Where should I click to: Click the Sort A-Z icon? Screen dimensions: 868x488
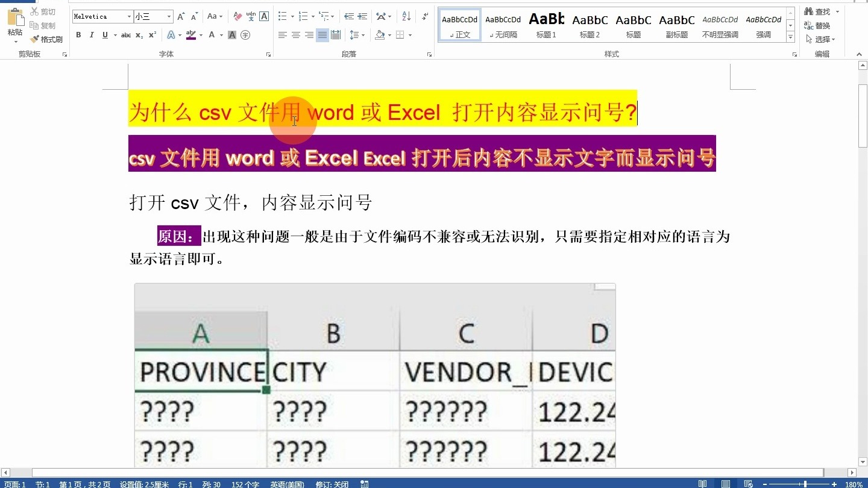coord(406,17)
